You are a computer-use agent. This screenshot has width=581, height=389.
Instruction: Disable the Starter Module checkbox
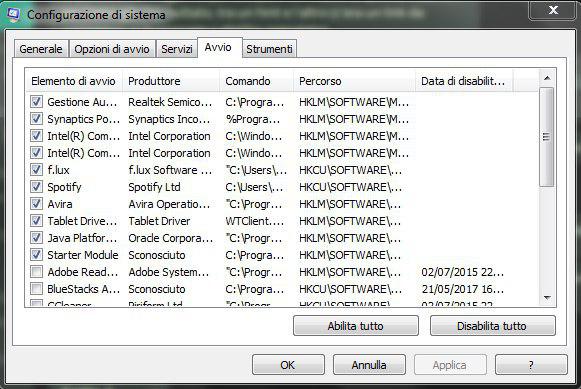(x=36, y=255)
